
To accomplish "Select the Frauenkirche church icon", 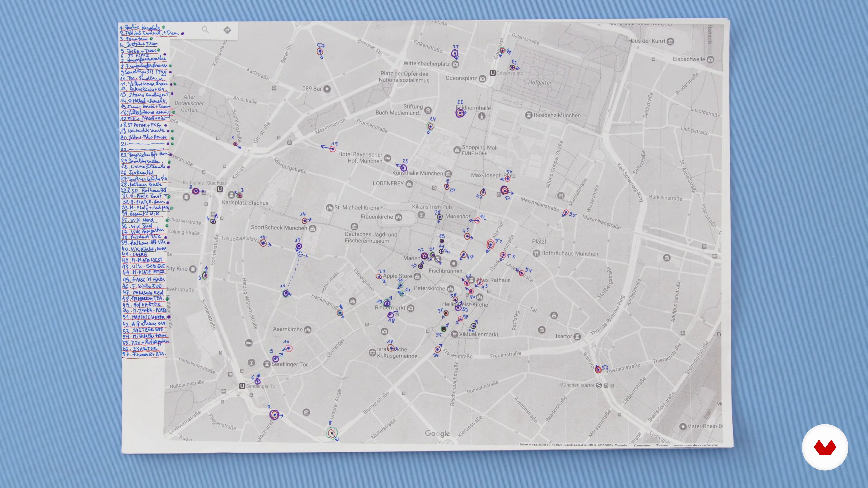I will (x=399, y=217).
